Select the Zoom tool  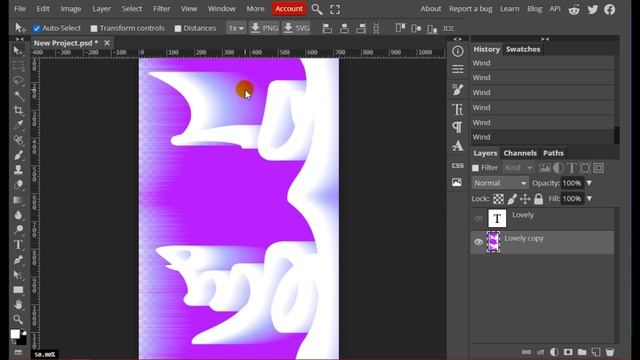pos(18,319)
